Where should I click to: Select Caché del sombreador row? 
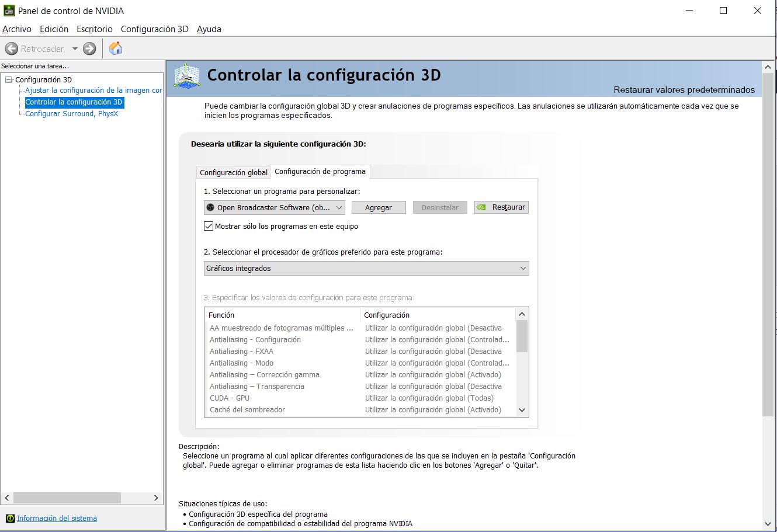point(360,410)
